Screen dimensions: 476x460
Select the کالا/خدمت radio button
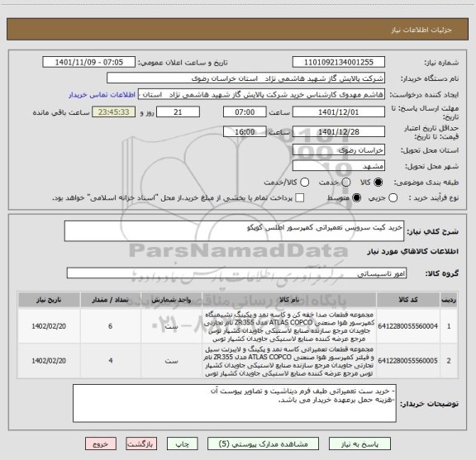click(304, 183)
